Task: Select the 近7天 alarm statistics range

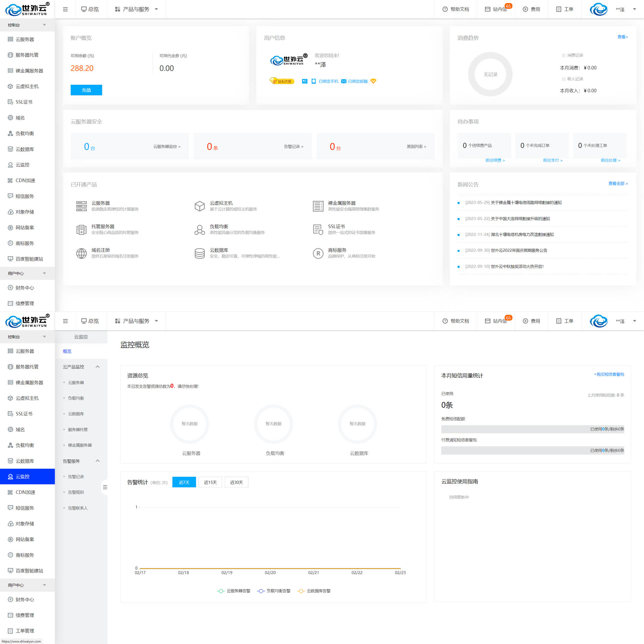Action: pyautogui.click(x=184, y=482)
